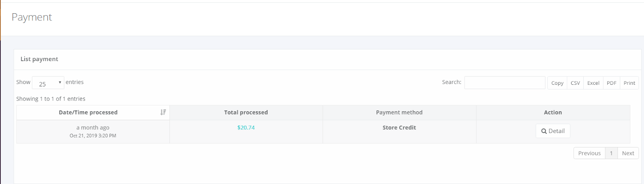Sort by Payment method column
Viewport: 644px width, 184px height.
pos(399,112)
